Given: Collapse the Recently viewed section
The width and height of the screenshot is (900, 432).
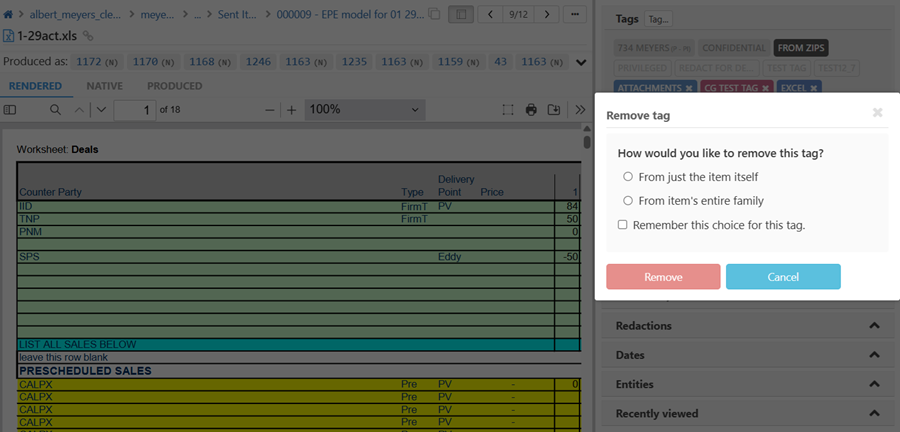Looking at the screenshot, I should click(874, 414).
